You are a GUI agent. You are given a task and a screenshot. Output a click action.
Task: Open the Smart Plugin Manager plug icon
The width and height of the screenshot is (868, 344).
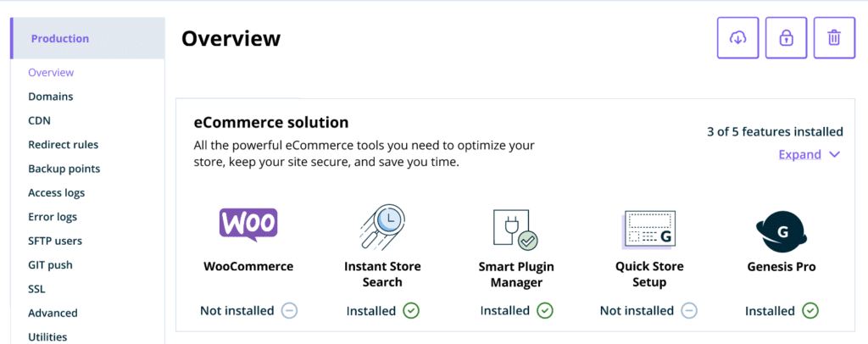click(x=515, y=229)
